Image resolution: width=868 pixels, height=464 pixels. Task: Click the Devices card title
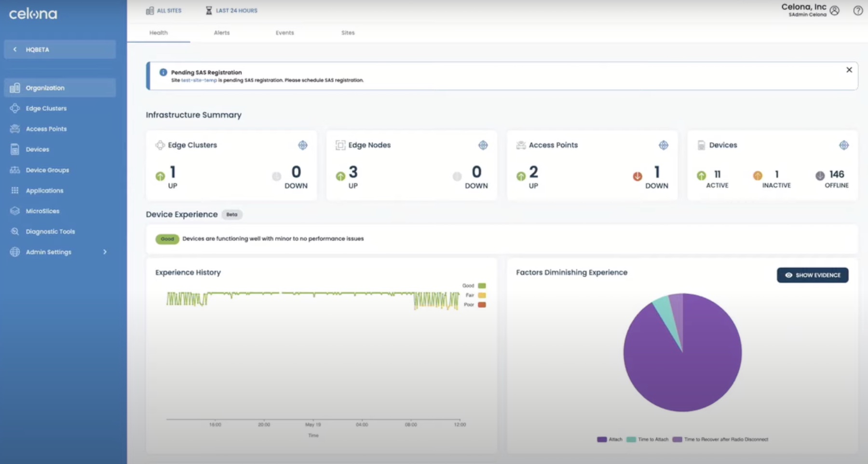coord(723,145)
